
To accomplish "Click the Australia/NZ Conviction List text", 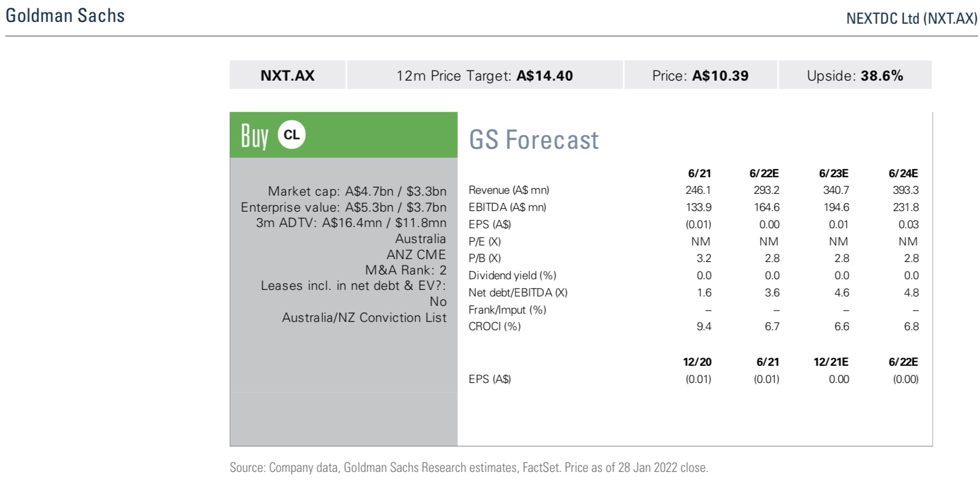I will (364, 318).
